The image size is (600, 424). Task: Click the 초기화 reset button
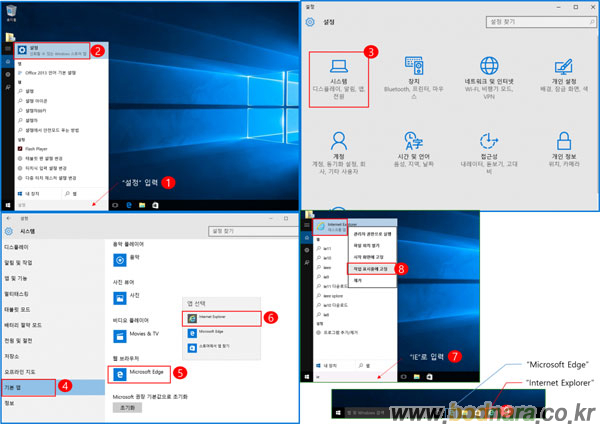pos(127,408)
